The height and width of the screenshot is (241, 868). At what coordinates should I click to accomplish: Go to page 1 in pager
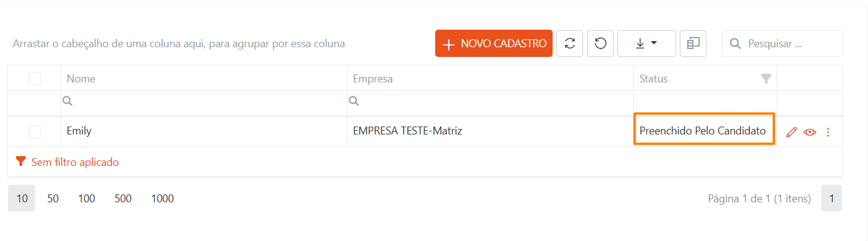pyautogui.click(x=832, y=199)
